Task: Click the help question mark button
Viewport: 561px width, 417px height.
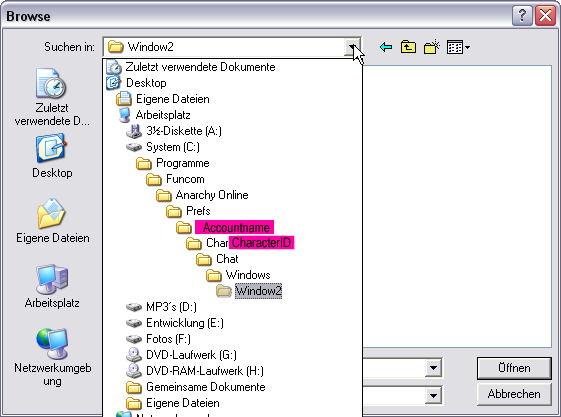Action: tap(522, 16)
